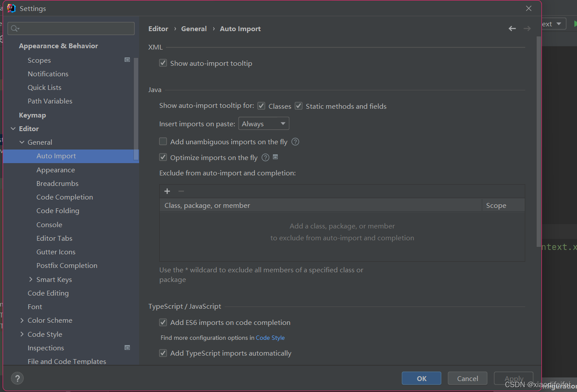This screenshot has width=577, height=392.
Task: Open Path Variables settings page
Action: point(50,101)
